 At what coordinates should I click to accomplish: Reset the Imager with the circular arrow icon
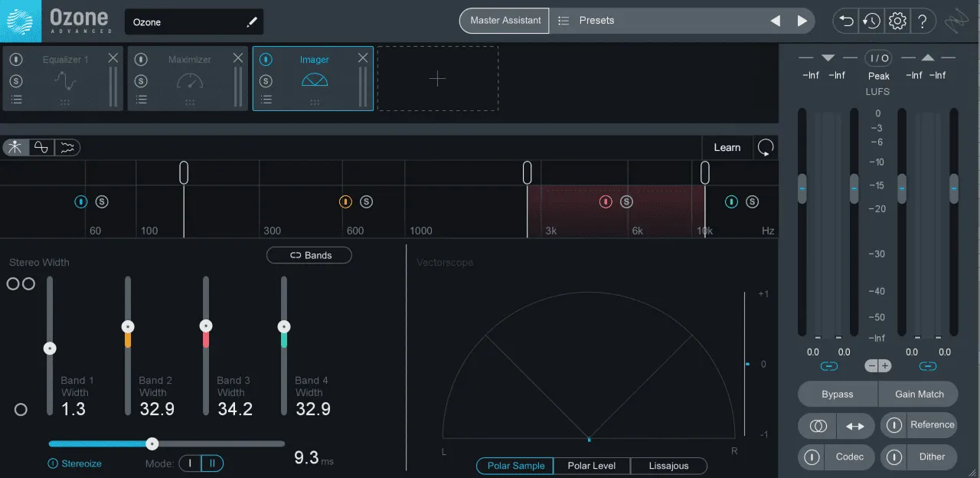coord(765,148)
